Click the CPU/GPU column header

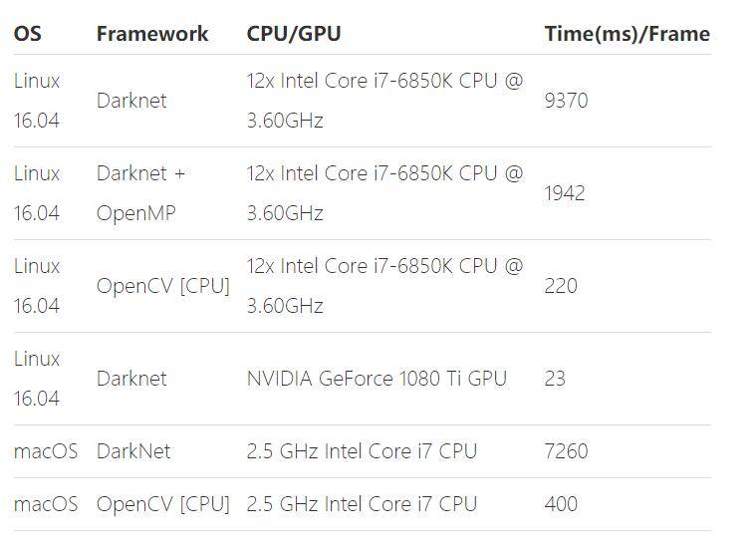294,34
